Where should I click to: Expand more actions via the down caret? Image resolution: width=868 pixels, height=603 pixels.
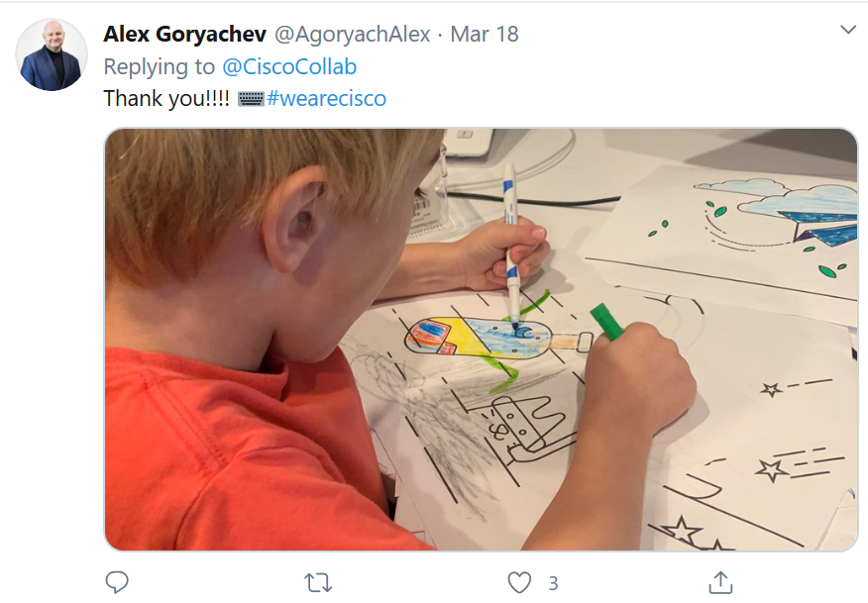847,31
